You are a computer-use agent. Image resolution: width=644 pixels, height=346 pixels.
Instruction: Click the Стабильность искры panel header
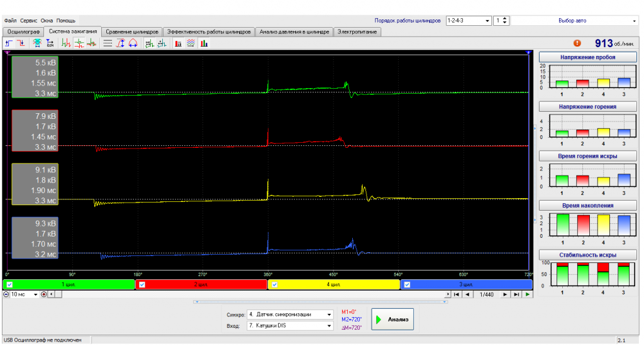pyautogui.click(x=587, y=255)
